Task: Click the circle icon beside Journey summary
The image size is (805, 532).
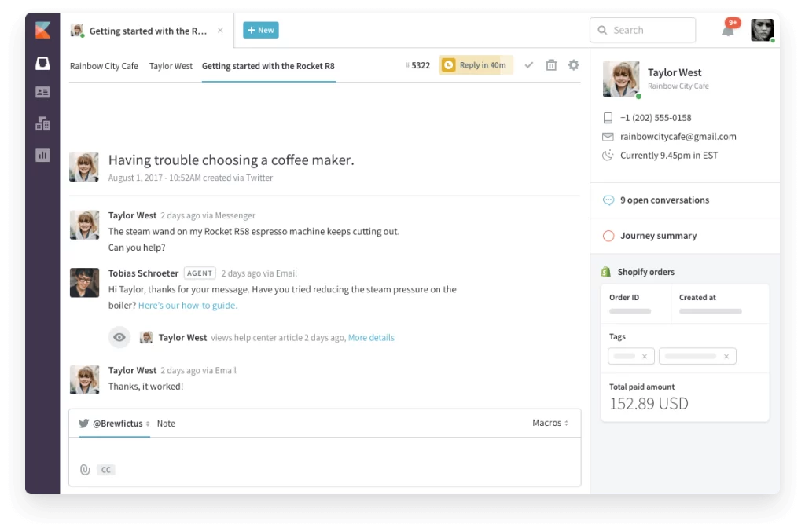Action: pos(608,236)
